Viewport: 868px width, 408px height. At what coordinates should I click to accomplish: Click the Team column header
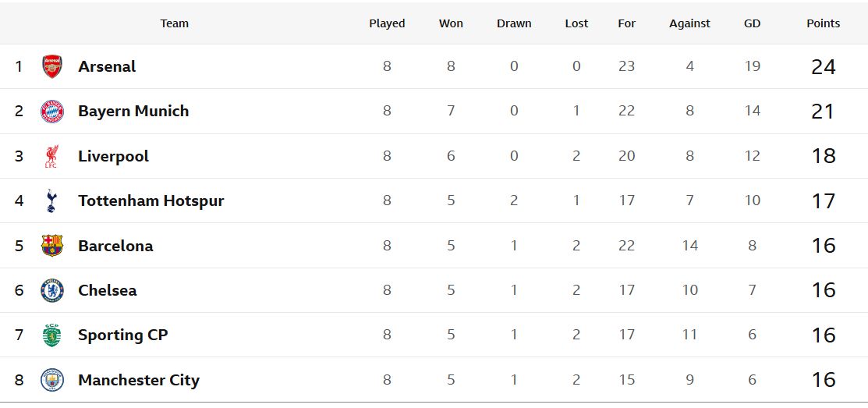pos(175,23)
